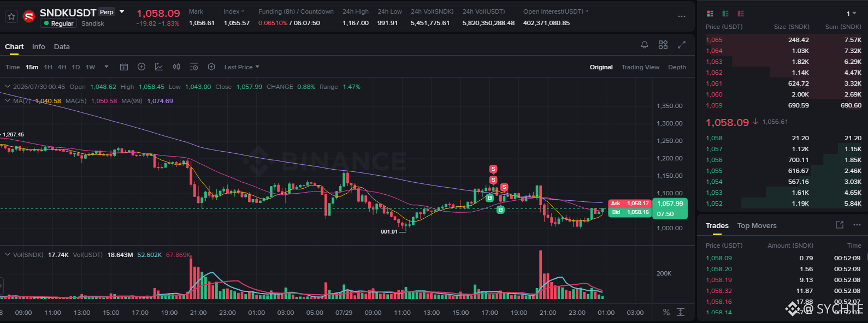The image size is (868, 323).
Task: Switch to the Depth chart view
Action: coord(677,67)
